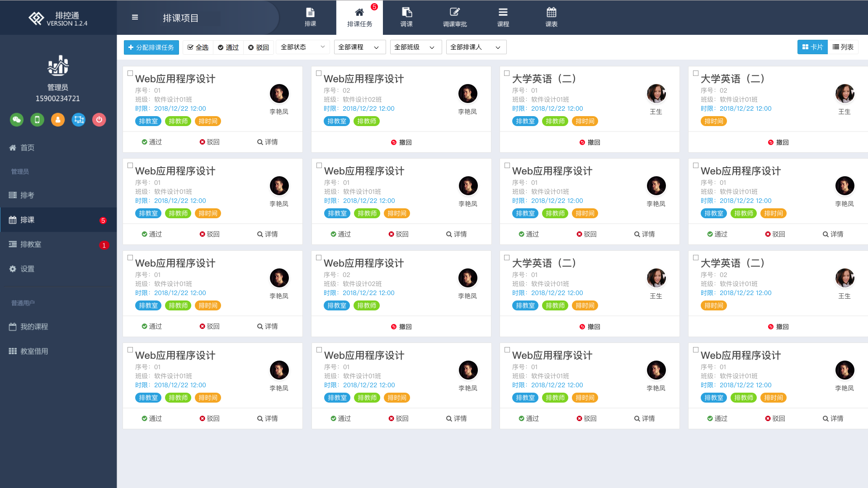Click 撤回 on top-row 大学英语 序号02 card
The height and width of the screenshot is (488, 868).
(778, 142)
